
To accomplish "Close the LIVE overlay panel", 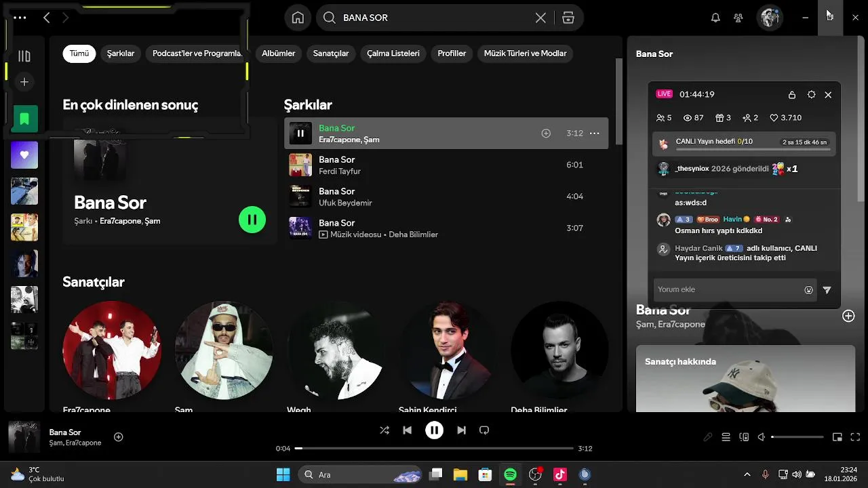I will click(828, 95).
